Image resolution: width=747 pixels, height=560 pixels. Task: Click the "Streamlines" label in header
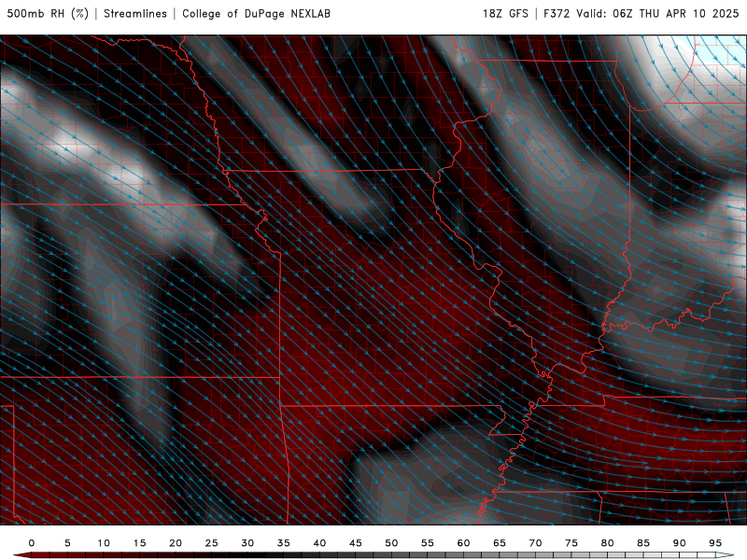pyautogui.click(x=135, y=13)
